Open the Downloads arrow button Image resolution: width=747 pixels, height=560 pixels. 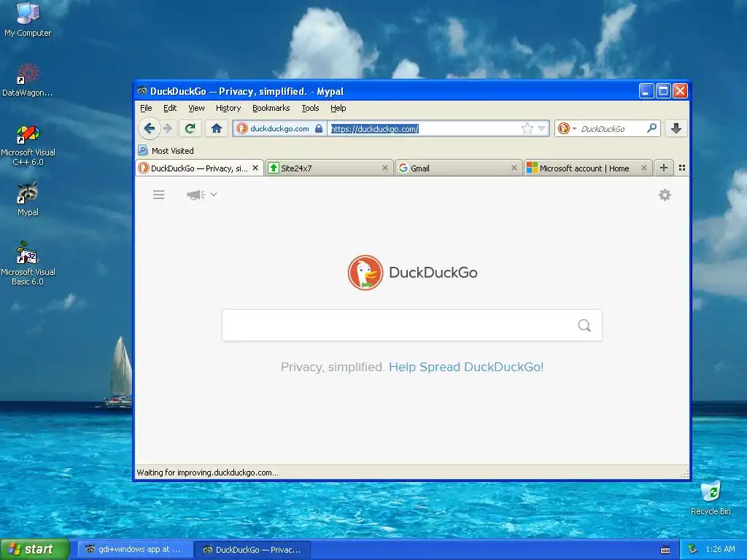[x=676, y=128]
